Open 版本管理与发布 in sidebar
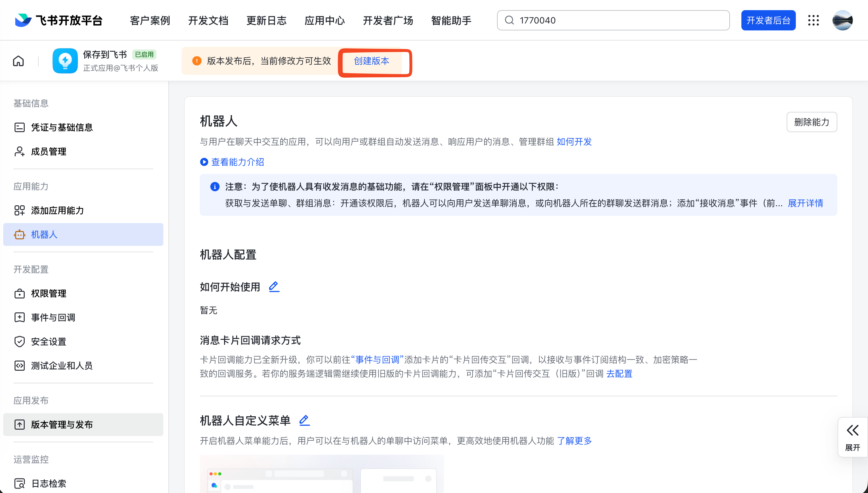The image size is (868, 493). 61,424
